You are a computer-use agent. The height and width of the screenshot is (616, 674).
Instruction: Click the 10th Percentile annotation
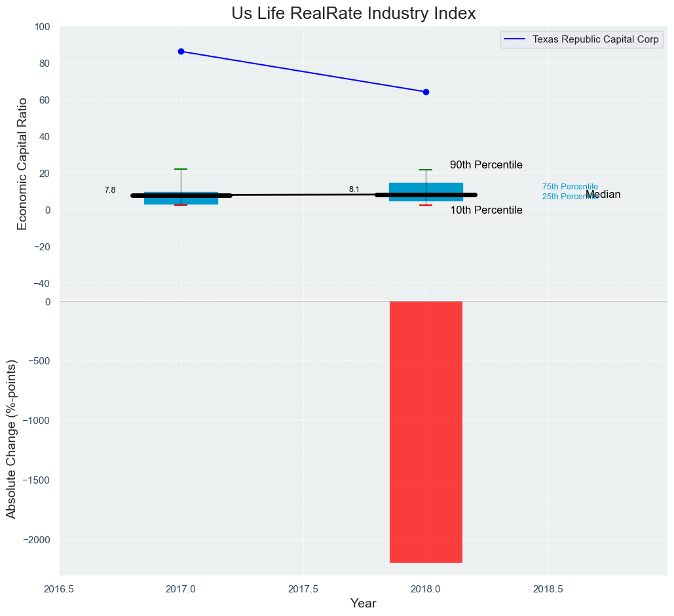(x=486, y=210)
